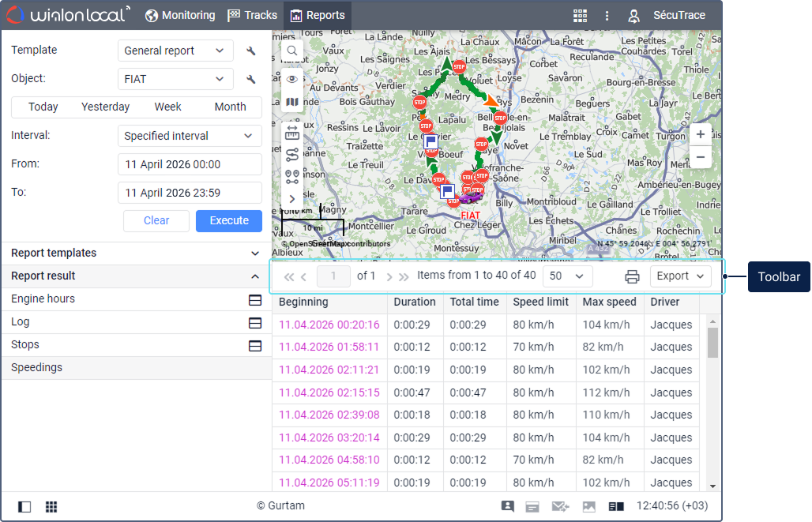Viewport: 812px width, 522px height.
Task: Click the From date input field
Action: (x=190, y=164)
